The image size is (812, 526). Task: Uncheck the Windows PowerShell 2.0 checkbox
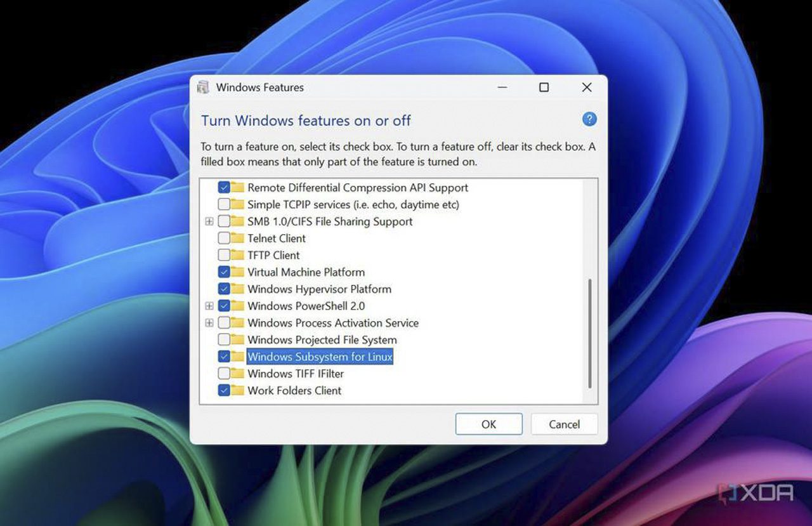224,306
